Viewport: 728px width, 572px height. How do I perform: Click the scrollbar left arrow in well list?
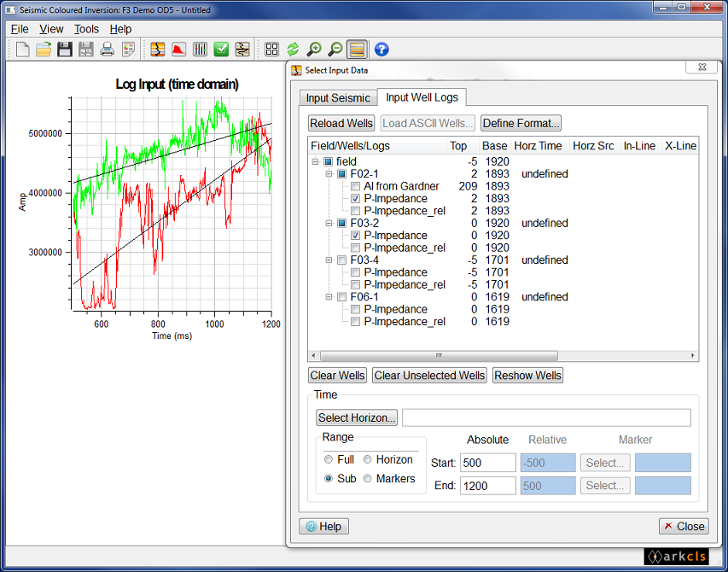tap(314, 356)
